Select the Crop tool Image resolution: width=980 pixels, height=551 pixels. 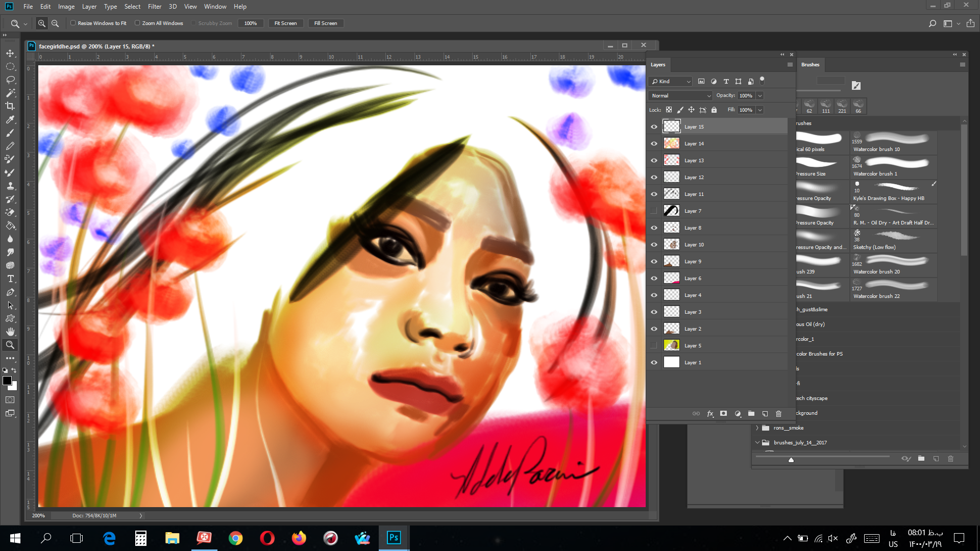(x=10, y=106)
